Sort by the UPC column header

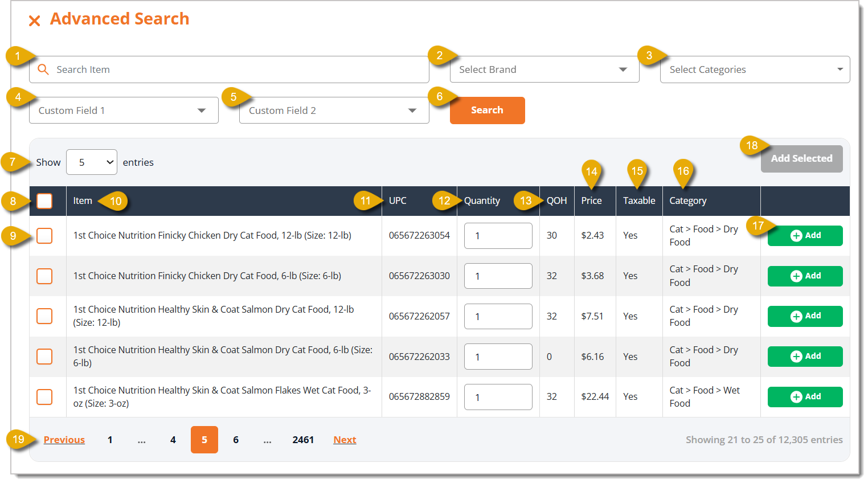[398, 201]
